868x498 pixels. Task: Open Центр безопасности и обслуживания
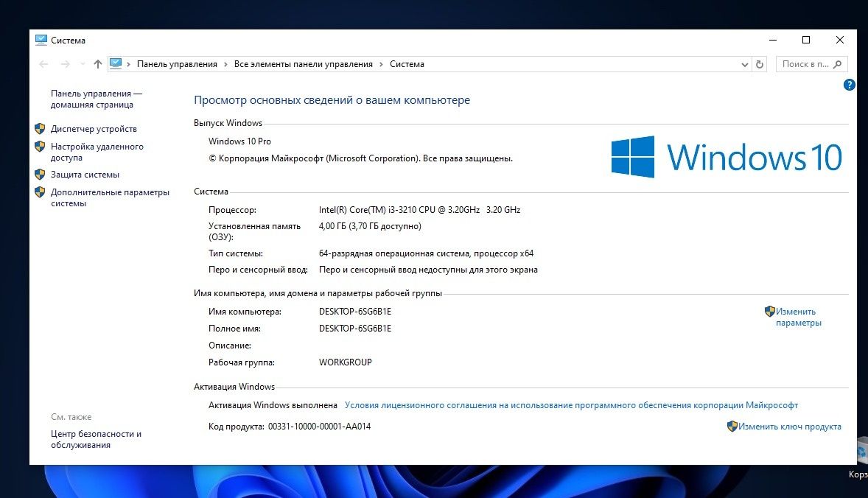96,439
